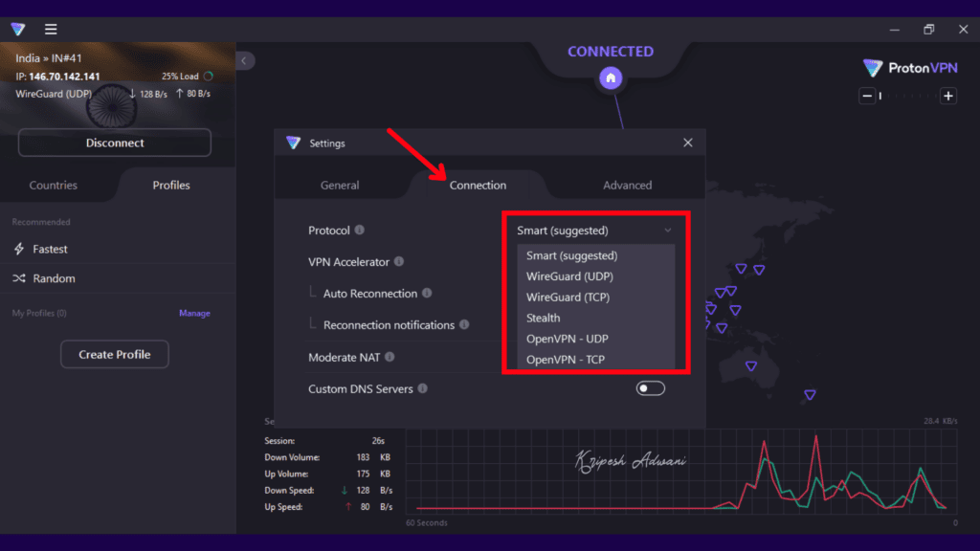
Task: Select WireGuard (UDP) from the protocol list
Action: [570, 275]
